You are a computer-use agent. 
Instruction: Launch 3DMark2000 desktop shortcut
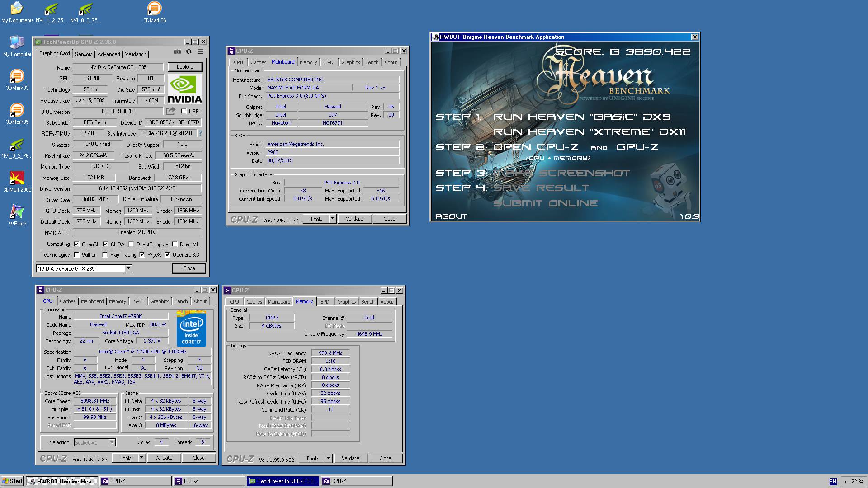pyautogui.click(x=17, y=182)
